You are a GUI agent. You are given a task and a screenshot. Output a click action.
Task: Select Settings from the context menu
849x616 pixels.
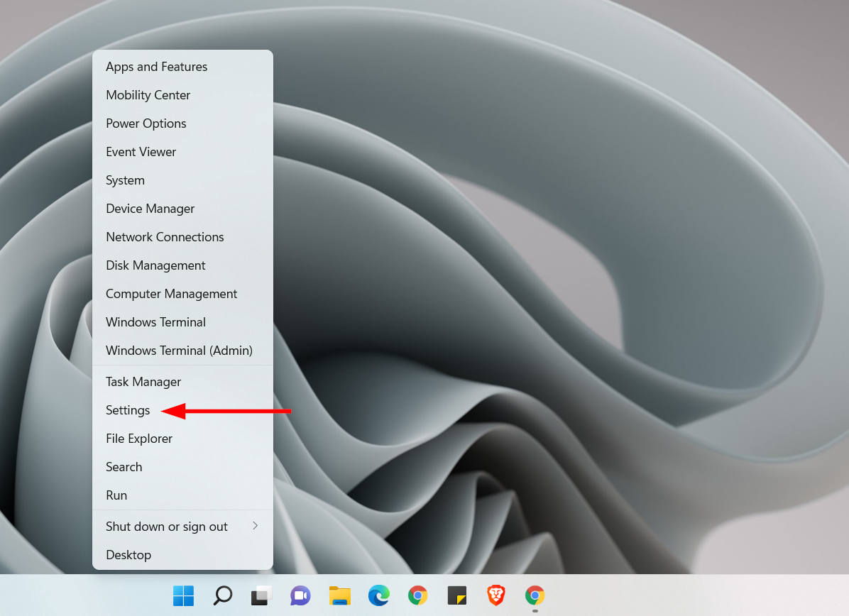tap(128, 410)
